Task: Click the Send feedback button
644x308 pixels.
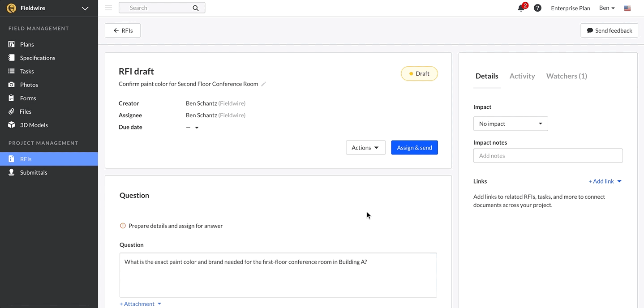Action: [609, 30]
